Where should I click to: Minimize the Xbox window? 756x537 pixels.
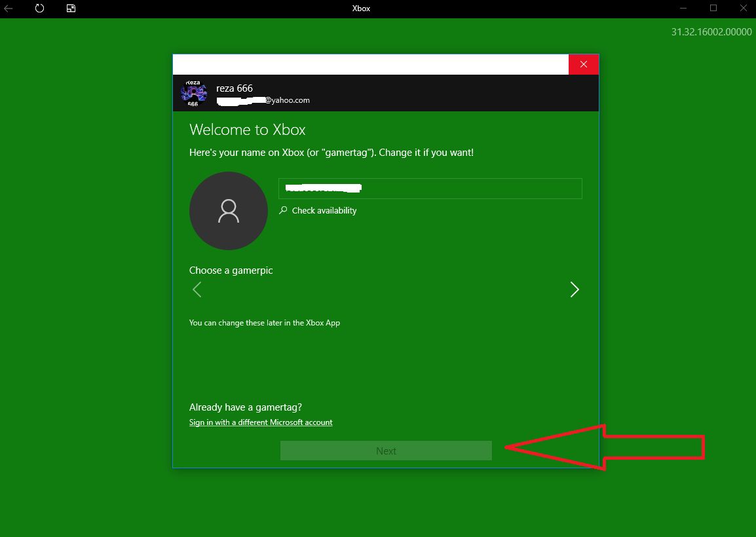click(x=683, y=9)
